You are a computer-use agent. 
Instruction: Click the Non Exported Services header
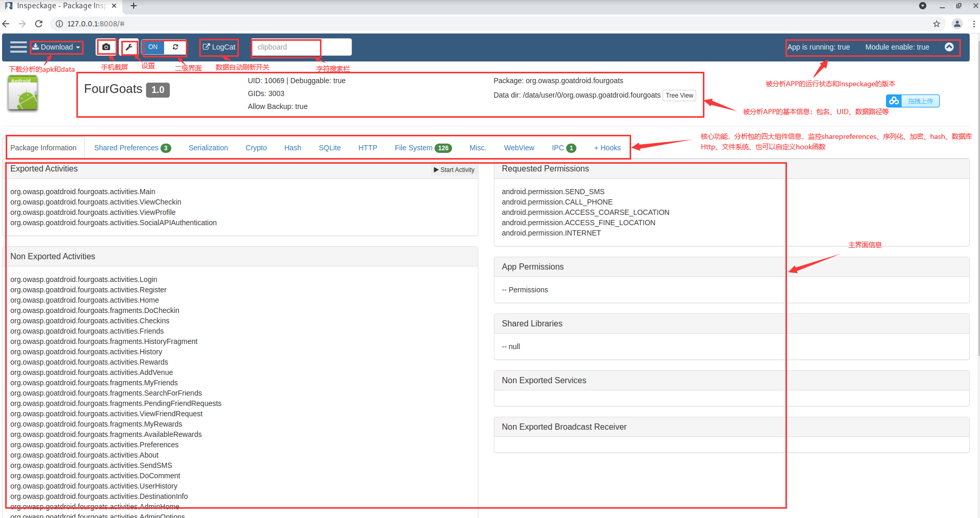point(731,381)
